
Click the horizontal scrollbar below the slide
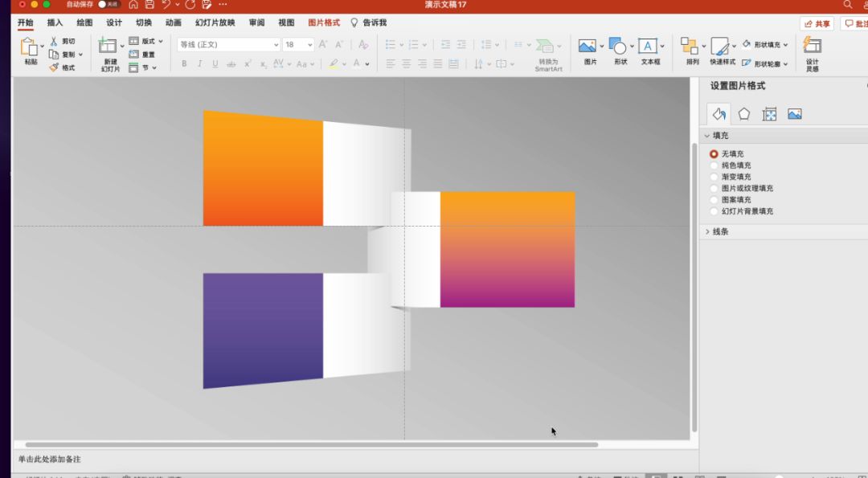coord(312,445)
